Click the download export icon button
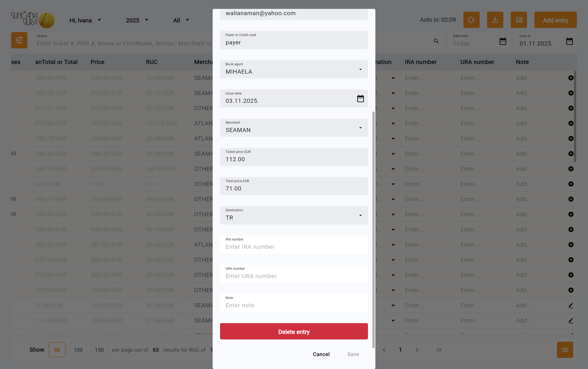The width and height of the screenshot is (588, 369). [495, 20]
